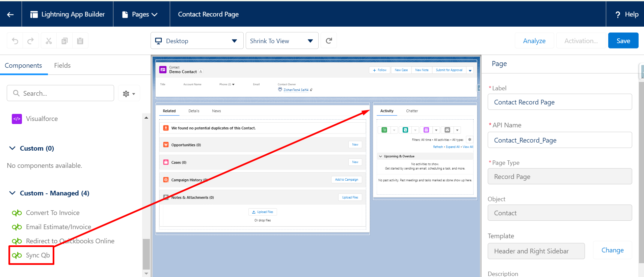Click the New Note button
Screen dimensions: 644x277
pos(422,70)
